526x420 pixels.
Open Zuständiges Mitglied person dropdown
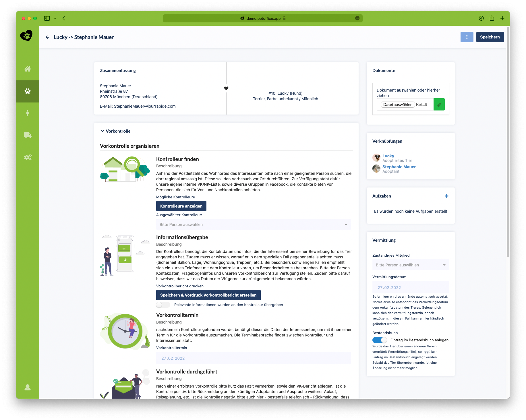point(411,265)
